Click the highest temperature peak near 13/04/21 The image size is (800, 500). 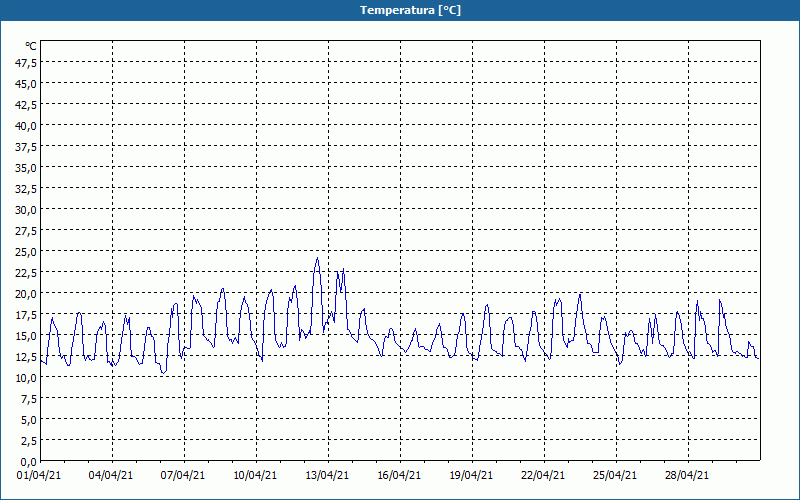point(317,258)
